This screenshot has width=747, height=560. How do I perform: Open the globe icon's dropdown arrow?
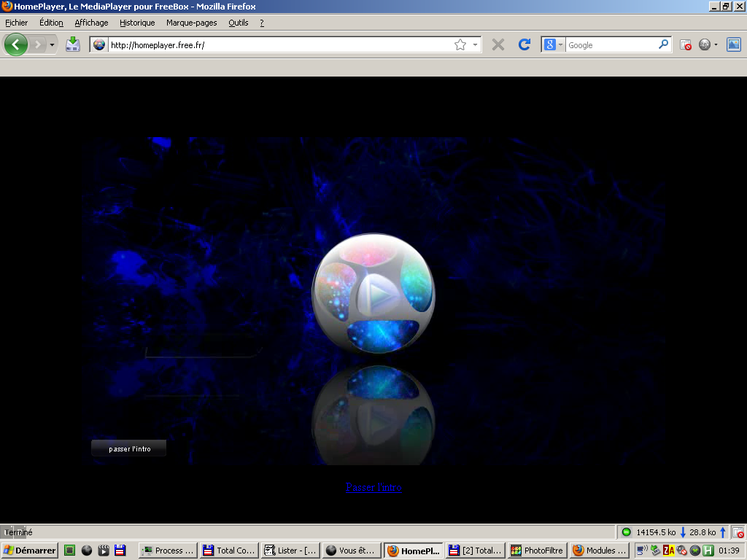pyautogui.click(x=716, y=44)
